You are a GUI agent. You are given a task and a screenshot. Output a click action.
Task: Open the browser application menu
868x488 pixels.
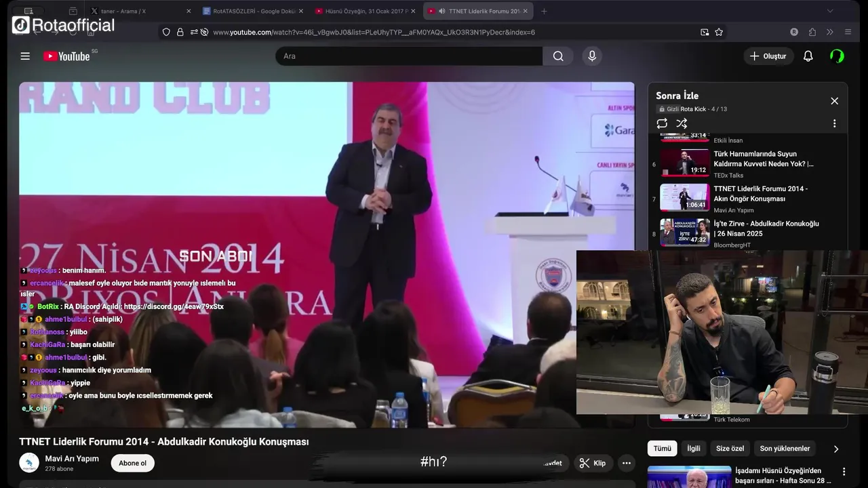pyautogui.click(x=848, y=32)
